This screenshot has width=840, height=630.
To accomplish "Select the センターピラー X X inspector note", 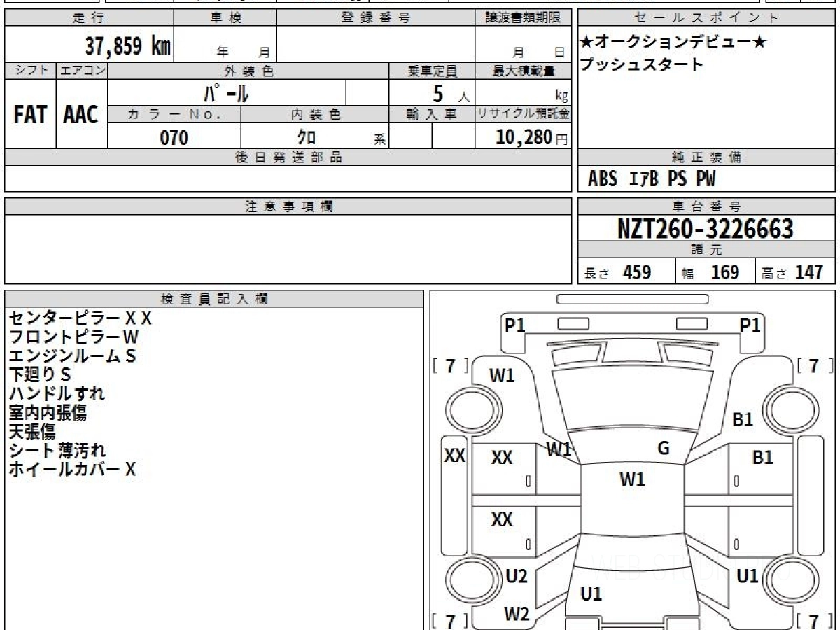I will click(x=80, y=318).
